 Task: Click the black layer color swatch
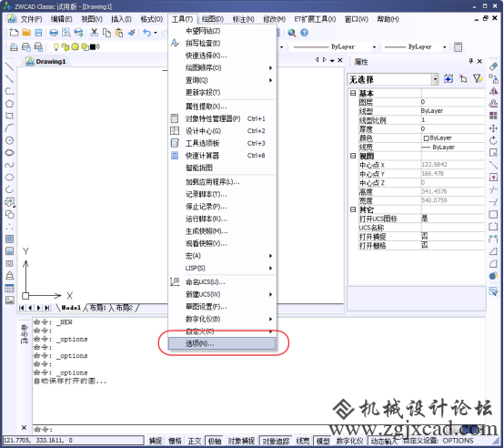(93, 47)
